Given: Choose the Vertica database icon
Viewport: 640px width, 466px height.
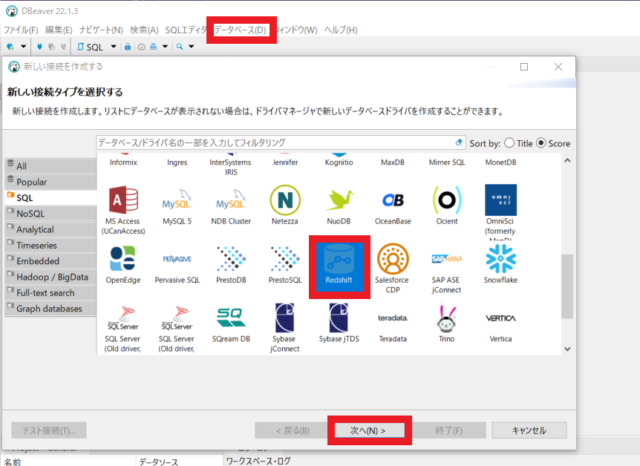Looking at the screenshot, I should pos(501,318).
